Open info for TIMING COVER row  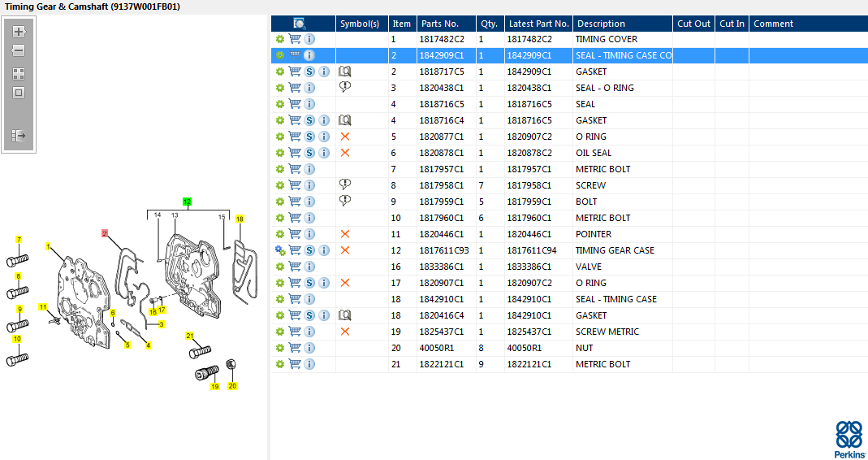pos(309,39)
